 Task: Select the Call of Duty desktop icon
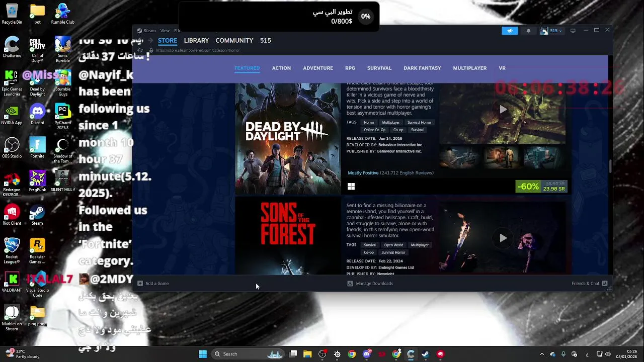click(x=37, y=50)
